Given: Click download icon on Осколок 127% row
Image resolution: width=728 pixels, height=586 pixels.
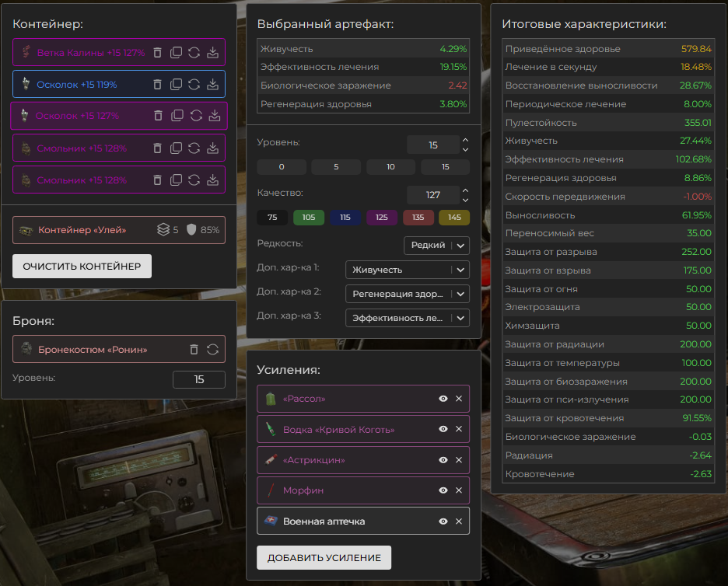Looking at the screenshot, I should (x=215, y=116).
